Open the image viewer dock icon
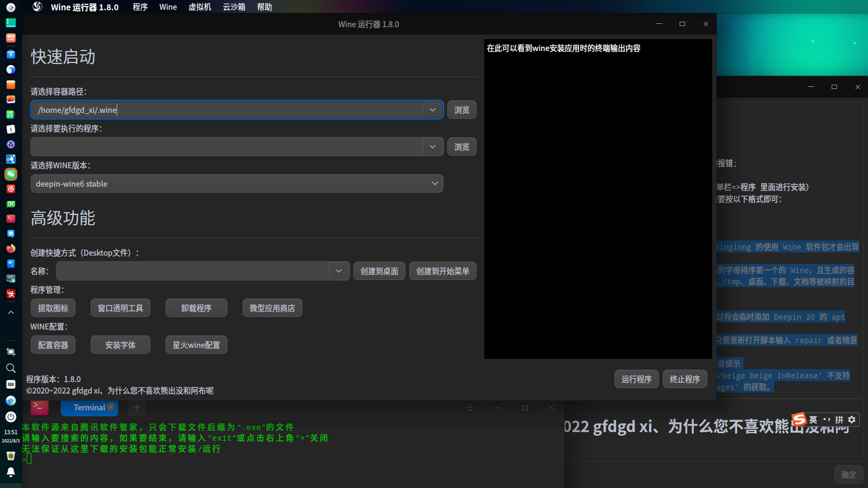Screen dimensions: 868x488 (10, 99)
